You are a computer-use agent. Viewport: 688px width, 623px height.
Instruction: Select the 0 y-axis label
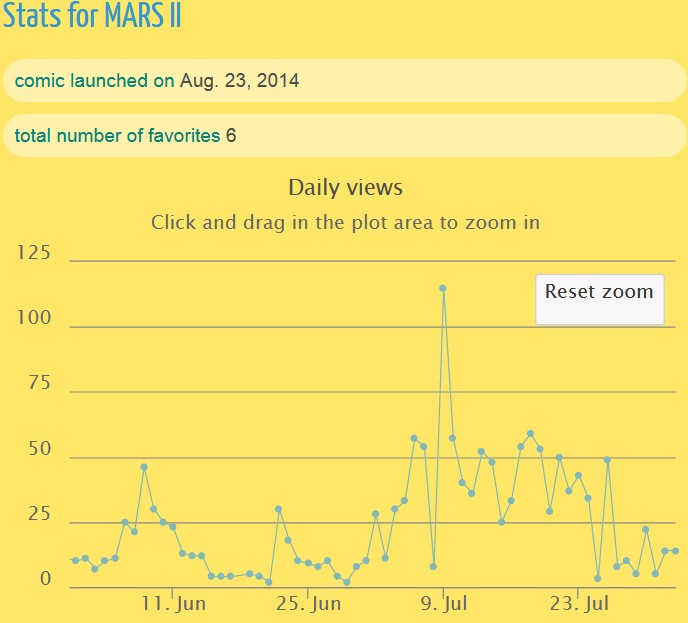click(x=45, y=580)
